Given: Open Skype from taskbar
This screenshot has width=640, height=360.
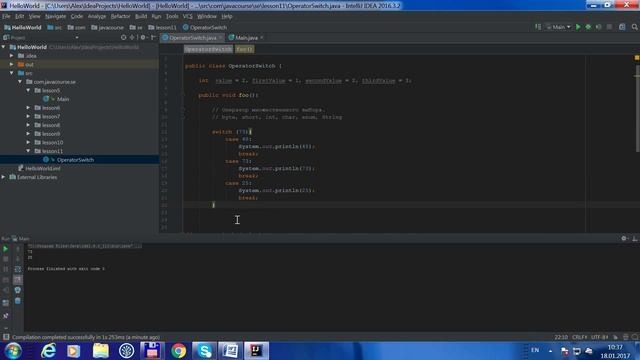Looking at the screenshot, I should coord(204,351).
